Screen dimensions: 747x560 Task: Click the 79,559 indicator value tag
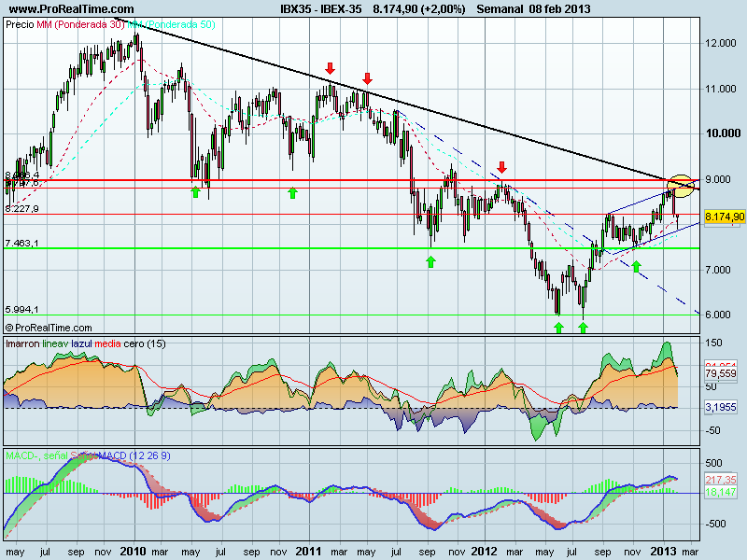[721, 373]
